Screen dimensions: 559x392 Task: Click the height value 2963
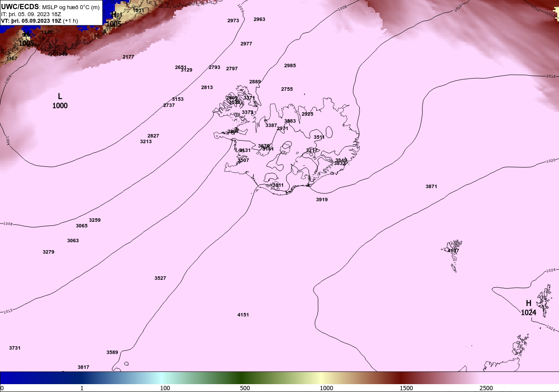click(259, 19)
